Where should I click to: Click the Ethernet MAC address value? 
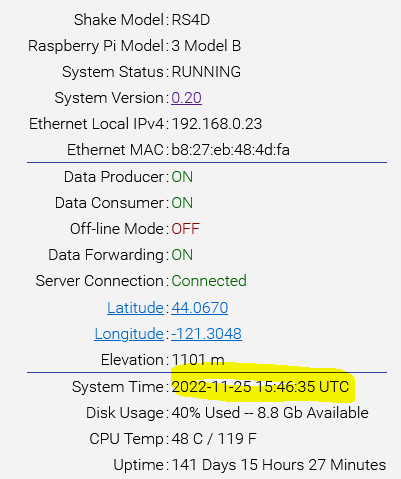[230, 150]
